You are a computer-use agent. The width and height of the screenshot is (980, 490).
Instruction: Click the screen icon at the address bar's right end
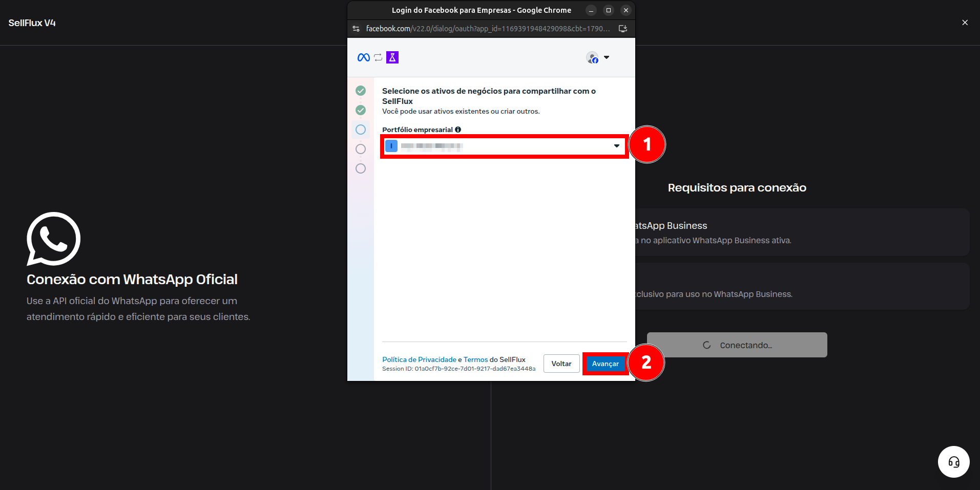623,29
